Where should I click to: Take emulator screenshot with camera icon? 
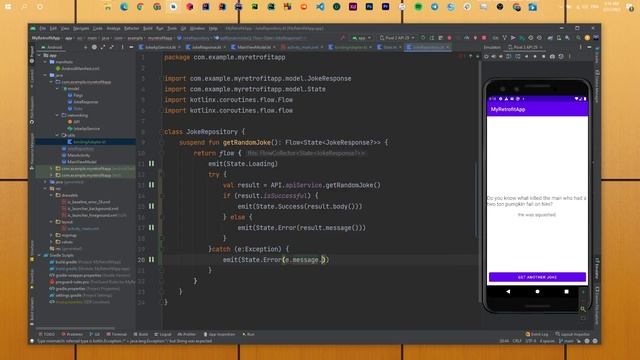(552, 57)
